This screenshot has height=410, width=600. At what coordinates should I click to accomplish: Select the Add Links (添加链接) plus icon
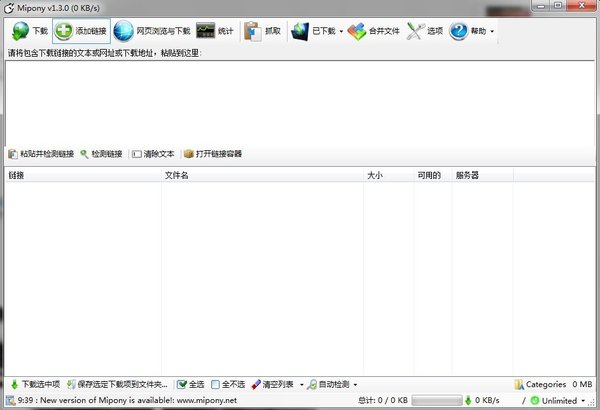63,31
